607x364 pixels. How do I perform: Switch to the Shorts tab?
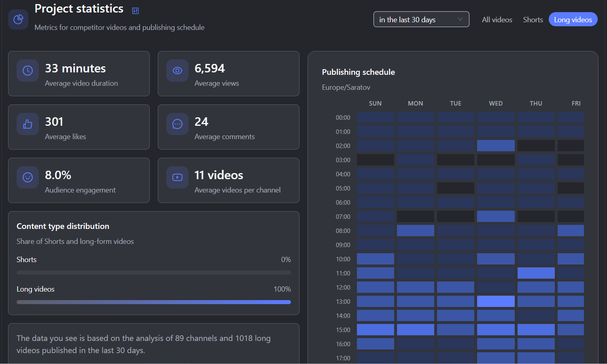(533, 19)
